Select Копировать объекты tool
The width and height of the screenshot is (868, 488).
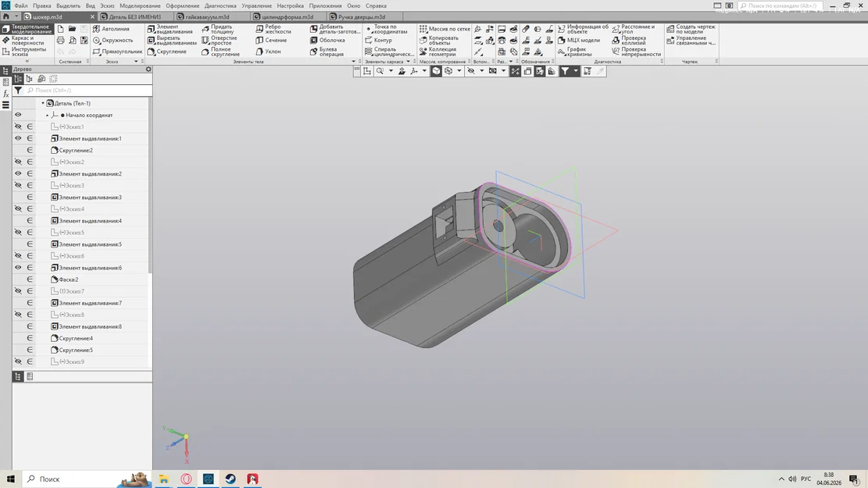click(x=439, y=41)
